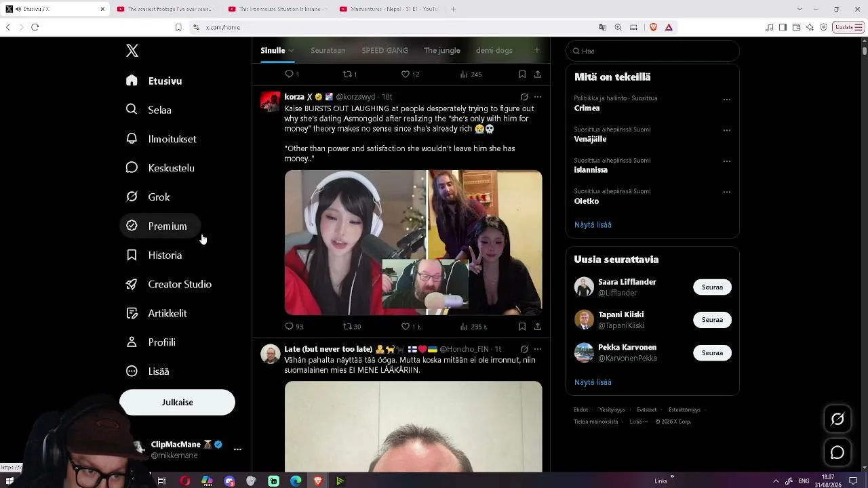This screenshot has height=488, width=868.
Task: Click Näytä lisää under Uusia seurattavia
Action: pyautogui.click(x=593, y=382)
